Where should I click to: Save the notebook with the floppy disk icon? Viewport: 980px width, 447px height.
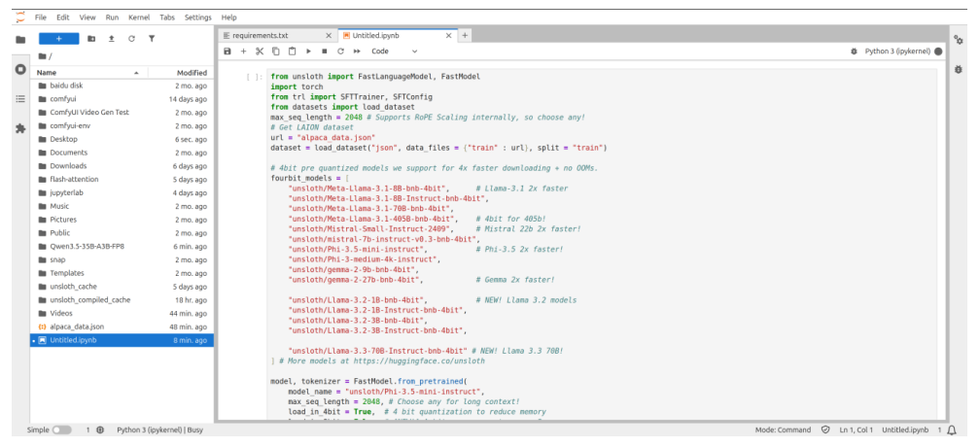point(227,52)
